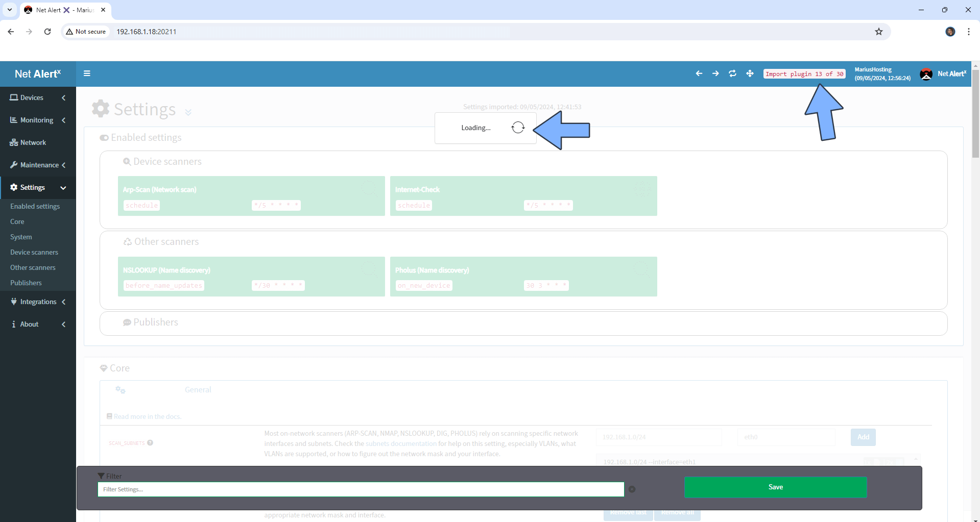
Task: Refresh data with the circular sync icon
Action: (732, 73)
